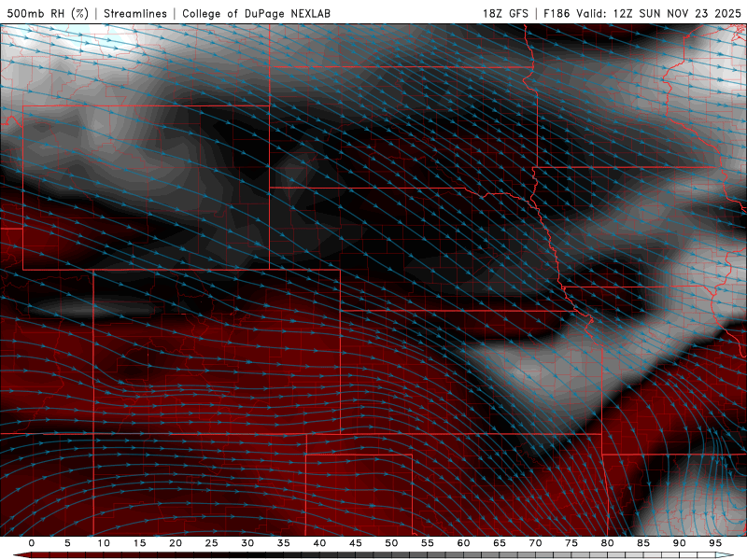Click 'College of DuPage NEXLAB' header text

click(256, 13)
